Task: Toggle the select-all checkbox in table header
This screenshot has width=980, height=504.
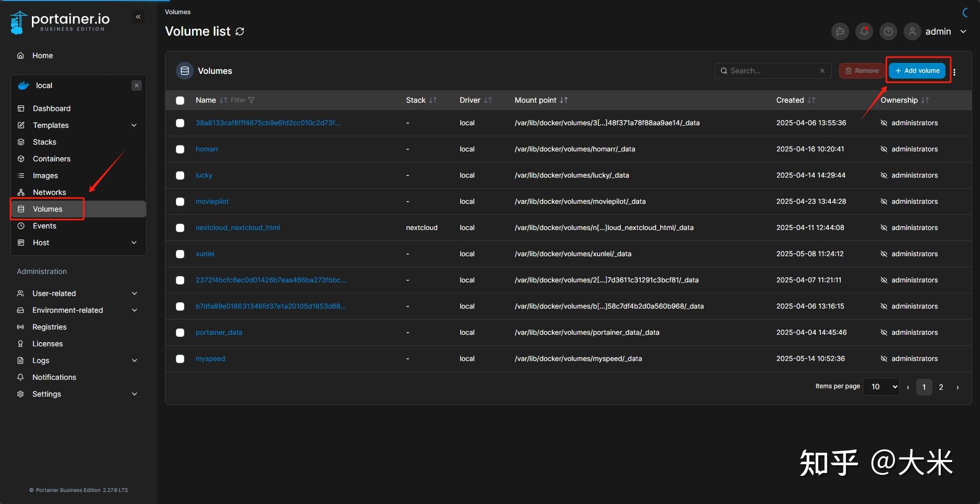Action: coord(180,101)
